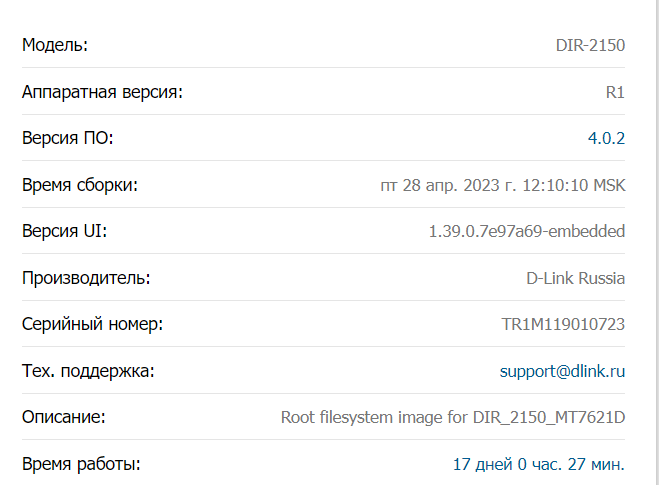659x485 pixels.
Task: Open the 4.0.2 firmware version link
Action: point(606,138)
